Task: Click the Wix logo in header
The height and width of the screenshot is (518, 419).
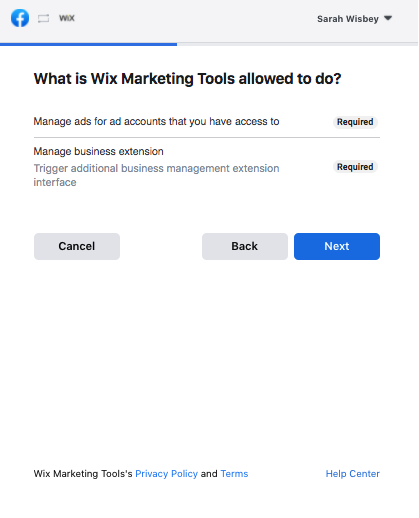Action: click(x=67, y=18)
